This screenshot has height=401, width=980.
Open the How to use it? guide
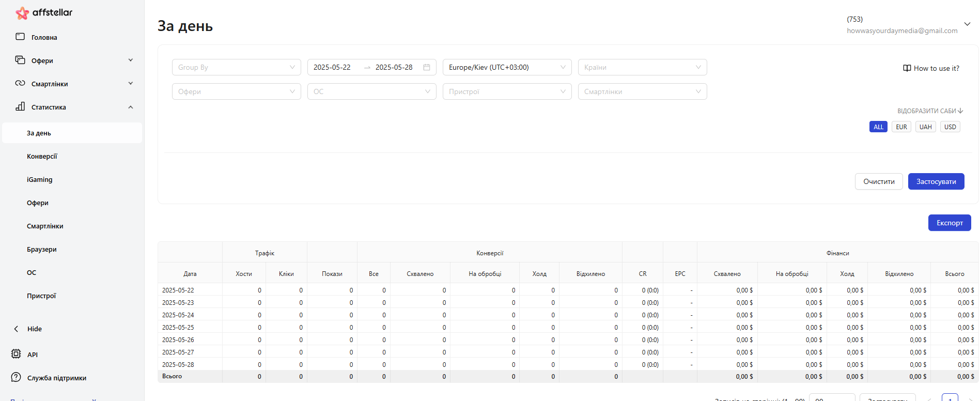(x=931, y=68)
